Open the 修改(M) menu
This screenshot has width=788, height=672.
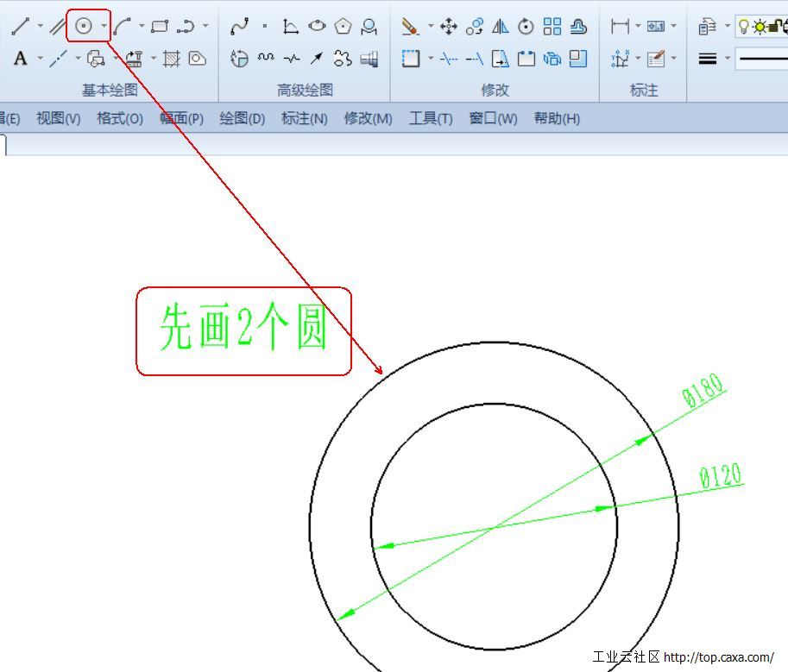368,118
